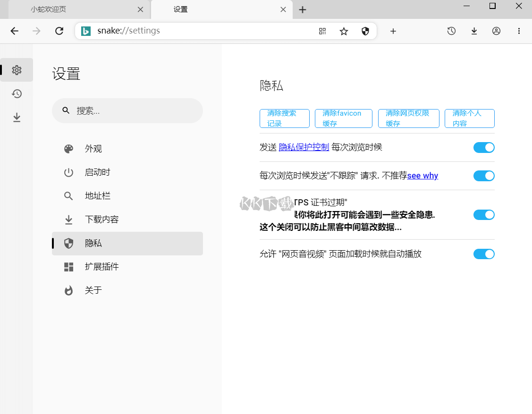Toggle the 隐私保护控制 switch off
532x414 pixels.
[484, 148]
